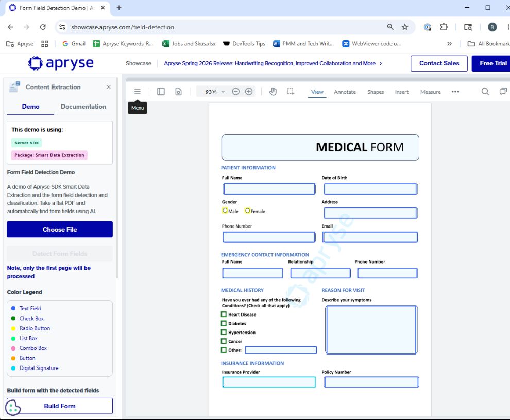The image size is (510, 420).
Task: Switch to the Demo tab
Action: [x=30, y=107]
